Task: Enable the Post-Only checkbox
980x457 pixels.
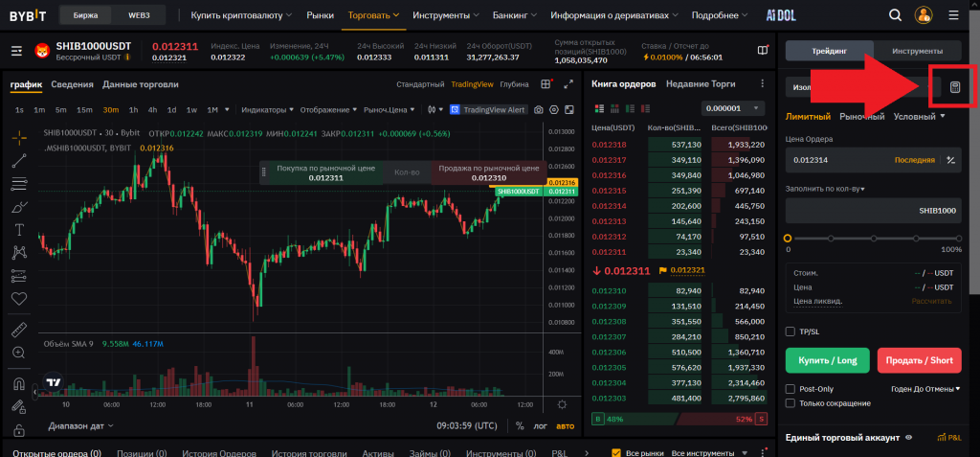Action: coord(790,389)
